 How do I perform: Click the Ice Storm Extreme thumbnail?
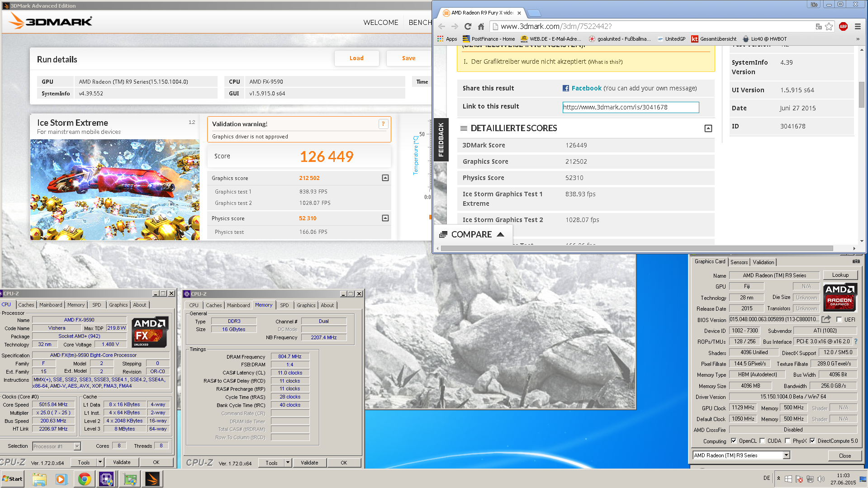[115, 190]
